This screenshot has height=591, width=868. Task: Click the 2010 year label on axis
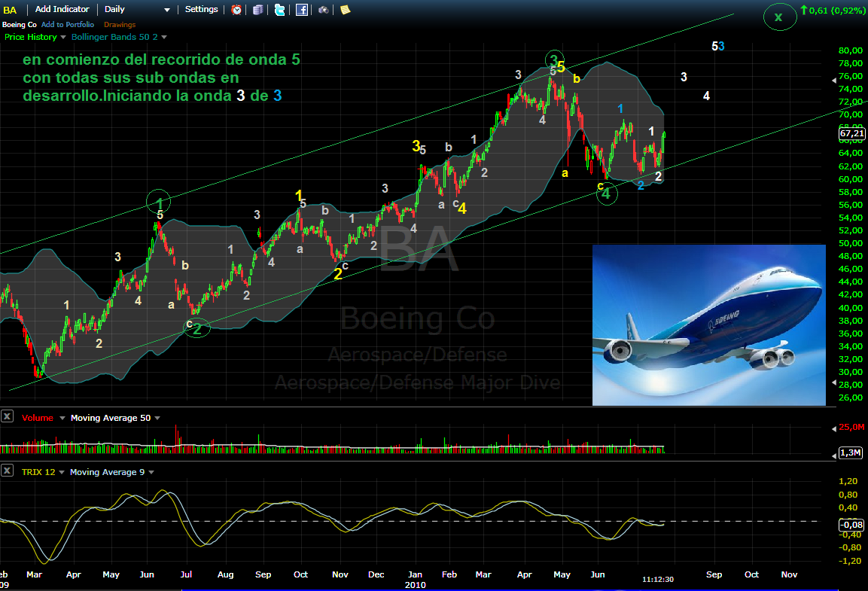(x=415, y=585)
